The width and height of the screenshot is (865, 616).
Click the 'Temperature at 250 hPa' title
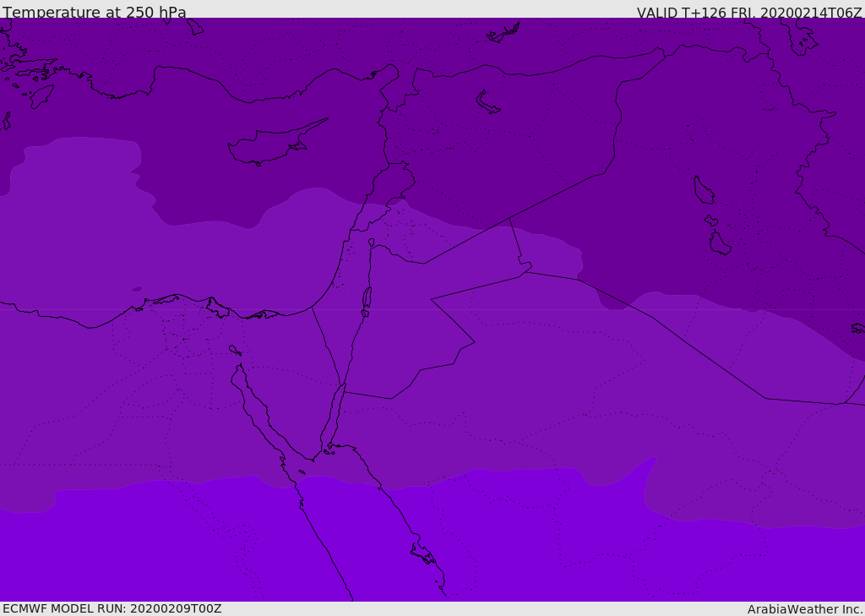pyautogui.click(x=95, y=12)
